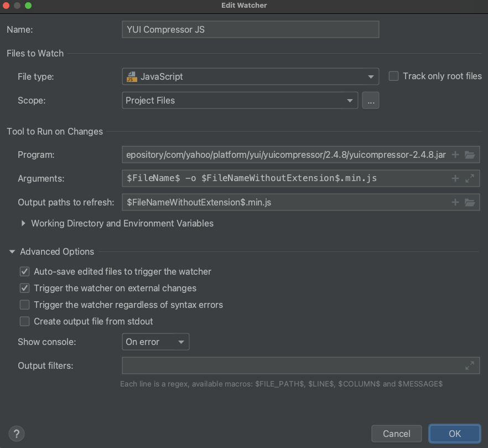Browse output paths with folder icon
Screen dimensions: 488x448
(x=470, y=202)
